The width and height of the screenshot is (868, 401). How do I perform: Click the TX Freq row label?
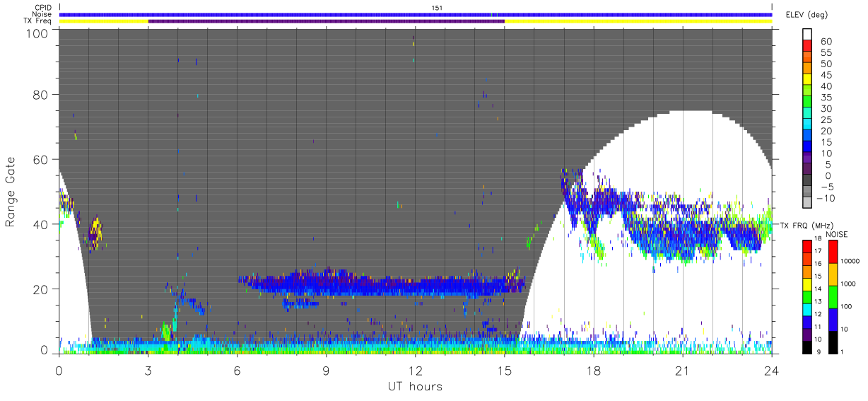tap(39, 21)
